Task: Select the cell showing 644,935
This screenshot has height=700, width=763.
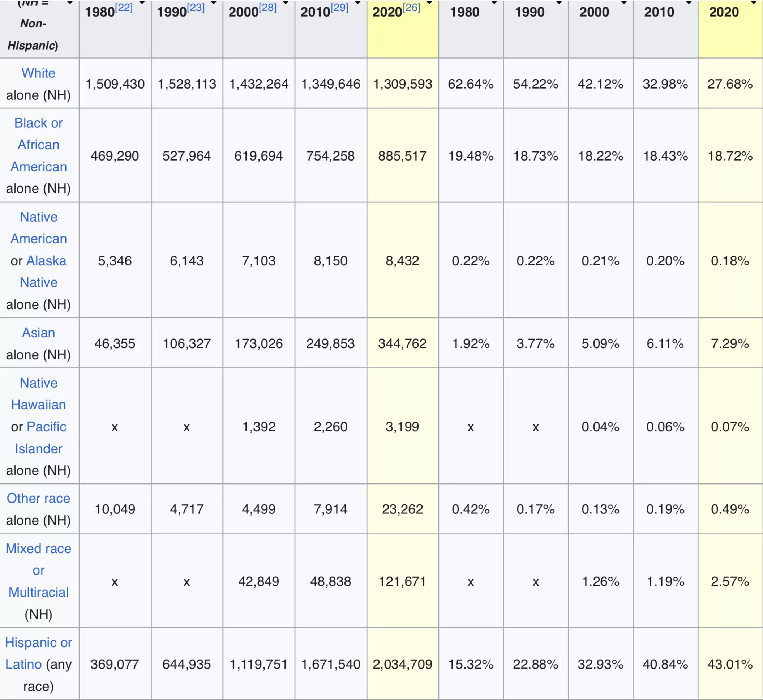Action: [x=187, y=663]
